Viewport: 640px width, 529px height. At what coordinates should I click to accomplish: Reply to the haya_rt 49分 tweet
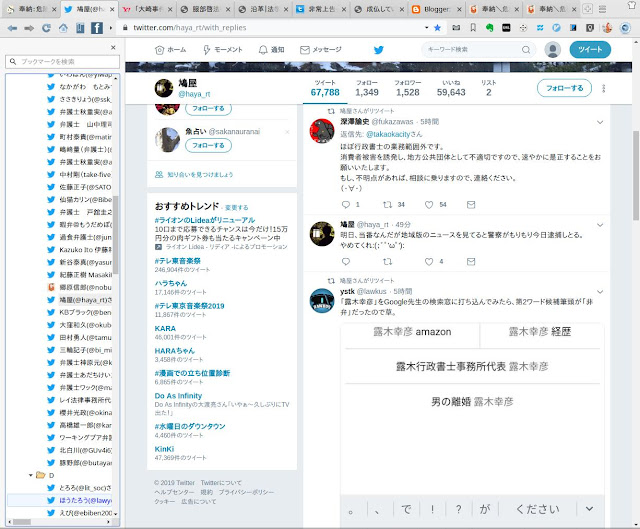coord(346,262)
